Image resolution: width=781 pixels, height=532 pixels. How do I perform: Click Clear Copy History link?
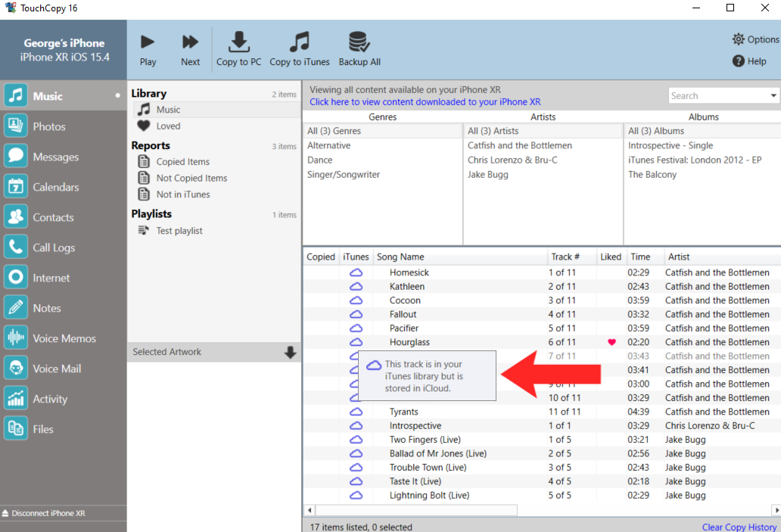739,527
